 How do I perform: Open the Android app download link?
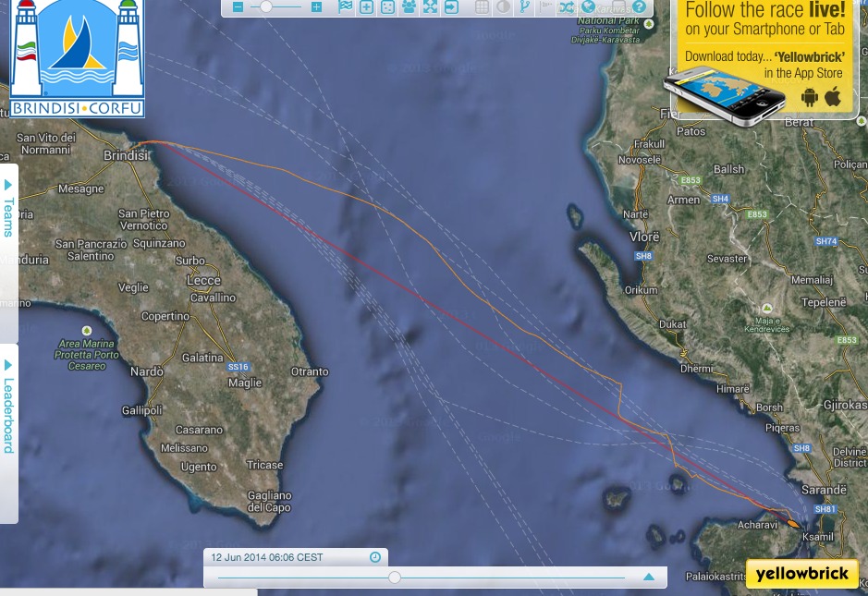pyautogui.click(x=810, y=97)
